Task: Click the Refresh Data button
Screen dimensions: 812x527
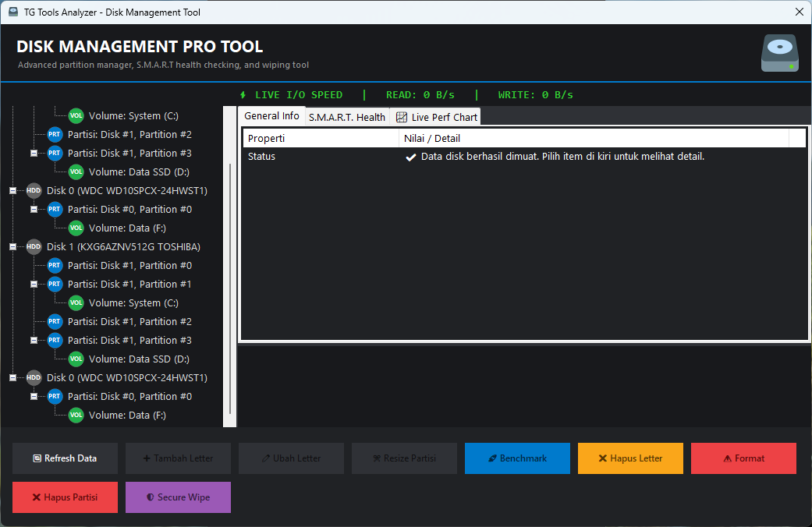Action: [66, 458]
